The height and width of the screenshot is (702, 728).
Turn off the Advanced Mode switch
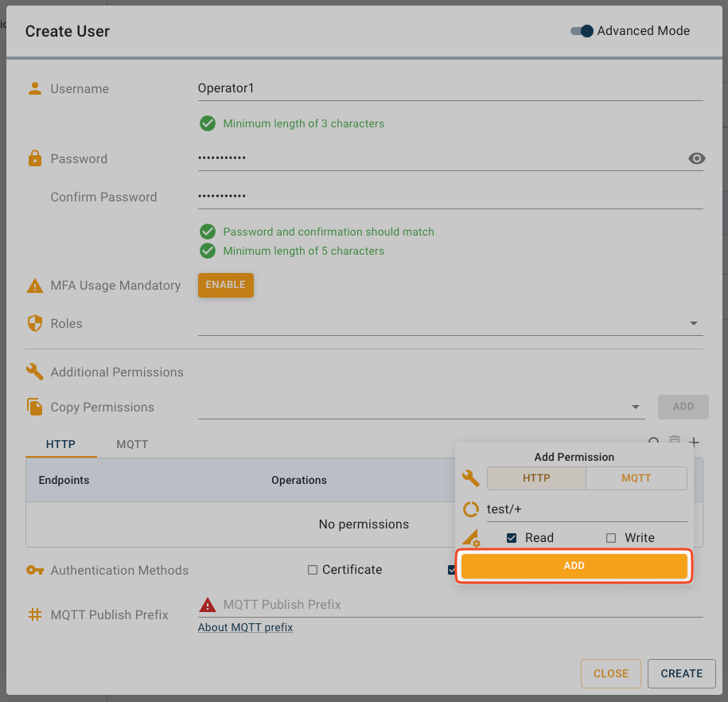click(582, 31)
